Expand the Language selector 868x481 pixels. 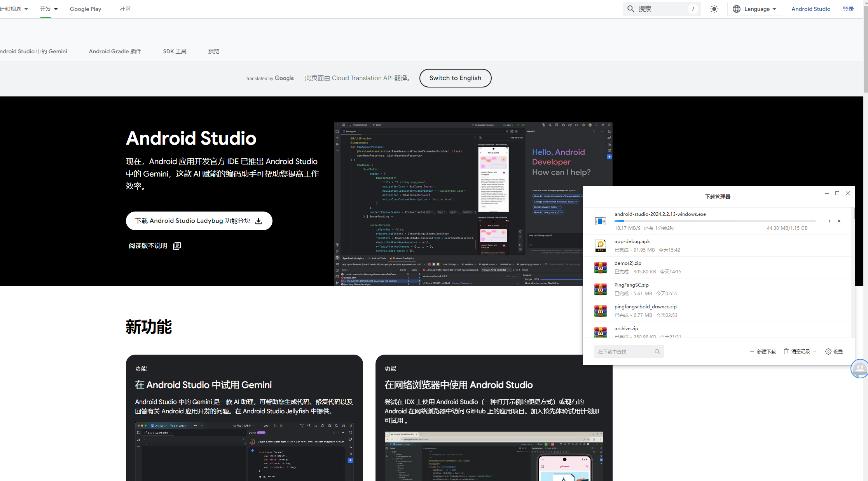tap(754, 9)
